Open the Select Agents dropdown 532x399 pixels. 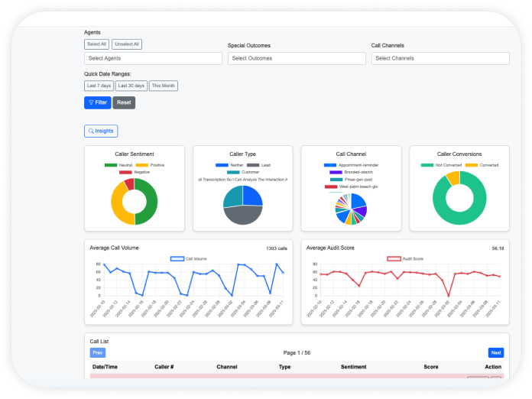point(153,58)
